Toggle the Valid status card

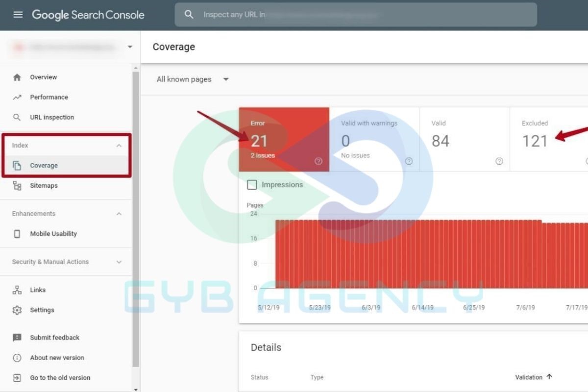pos(465,140)
